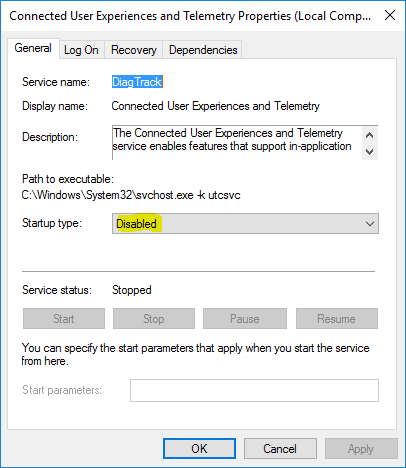Click inside the Description text box
The image size is (406, 468).
237,142
